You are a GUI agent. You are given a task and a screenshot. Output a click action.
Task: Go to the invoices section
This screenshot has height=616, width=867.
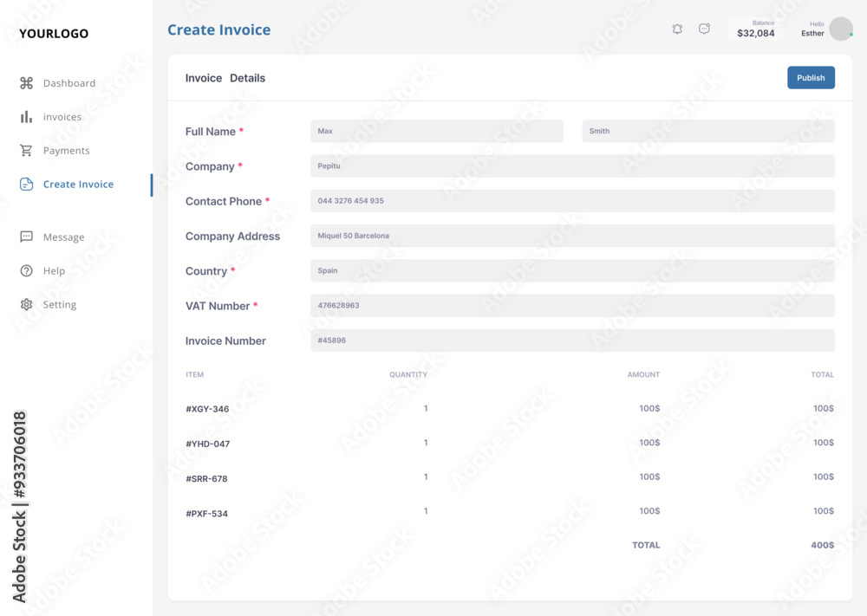tap(62, 117)
